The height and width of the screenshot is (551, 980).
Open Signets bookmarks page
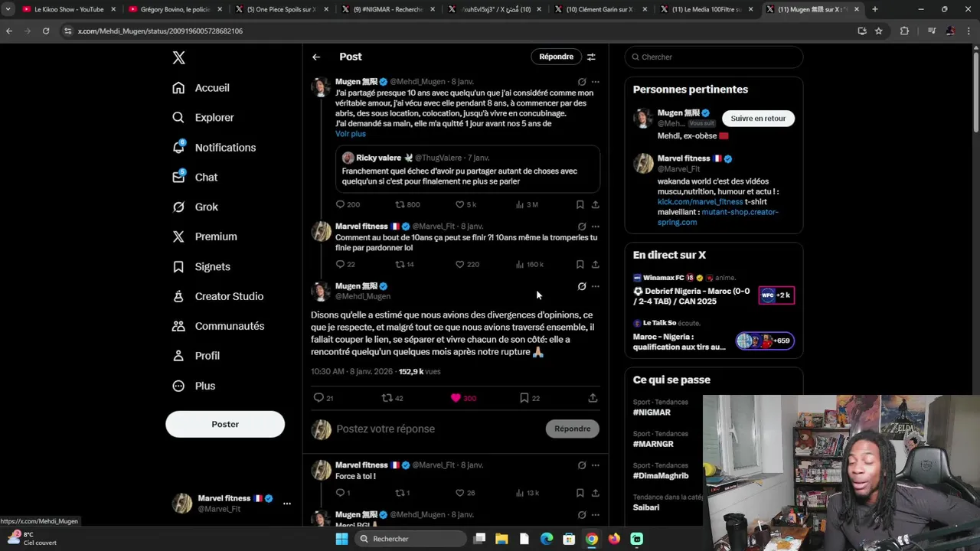point(201,266)
